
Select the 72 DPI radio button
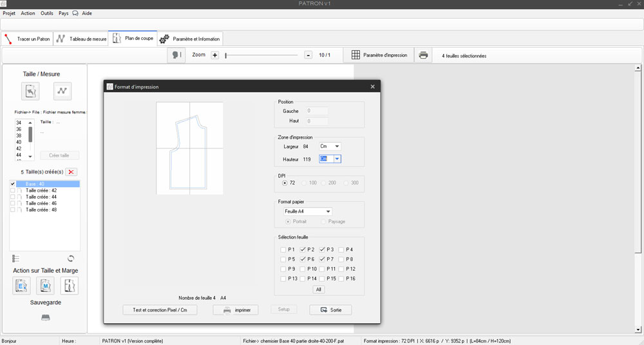[x=285, y=183]
